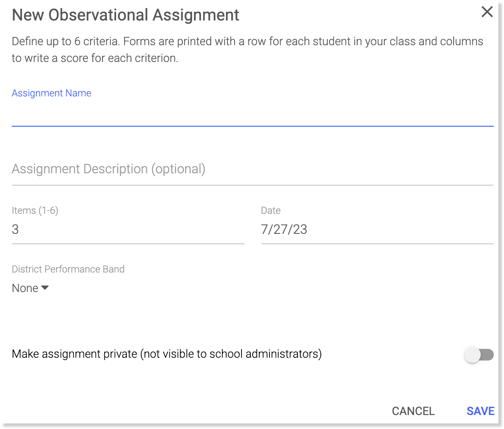Close the New Observational Assignment dialog
The image size is (504, 429).
tap(487, 12)
